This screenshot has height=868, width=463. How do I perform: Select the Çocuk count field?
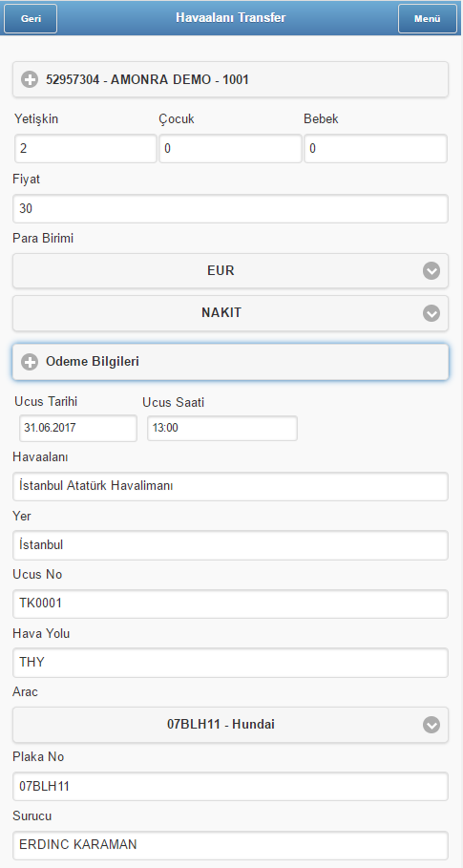pos(230,148)
